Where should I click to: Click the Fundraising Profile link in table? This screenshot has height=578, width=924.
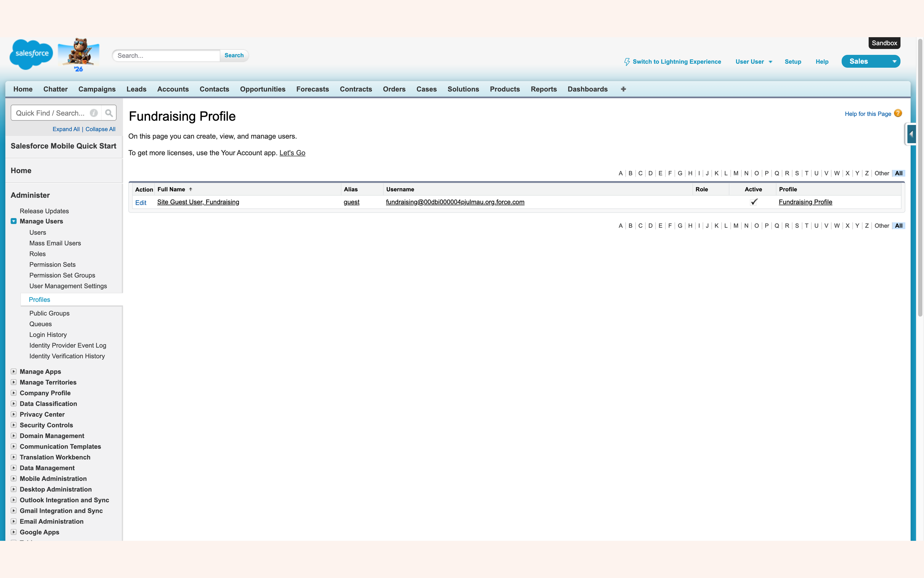tap(805, 202)
